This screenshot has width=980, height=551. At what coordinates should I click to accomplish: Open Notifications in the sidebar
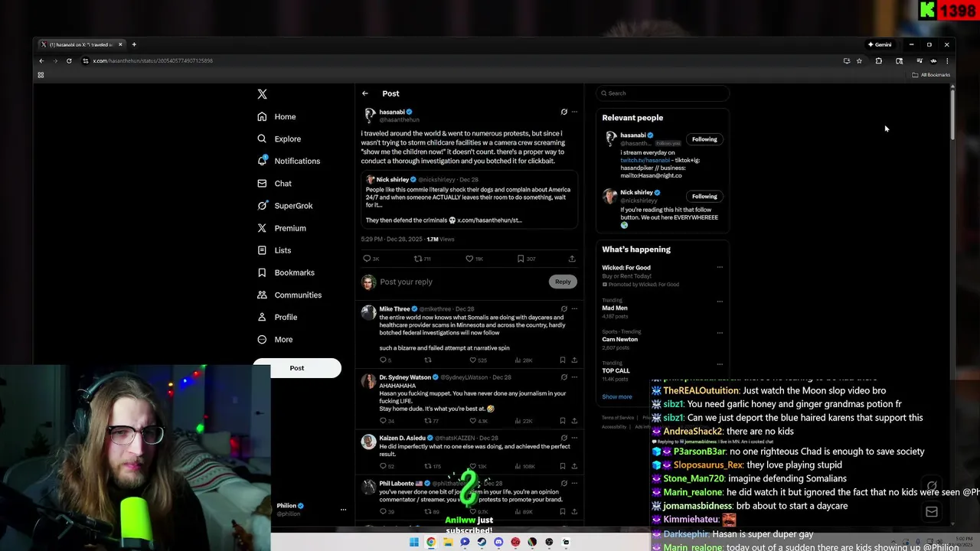point(289,161)
